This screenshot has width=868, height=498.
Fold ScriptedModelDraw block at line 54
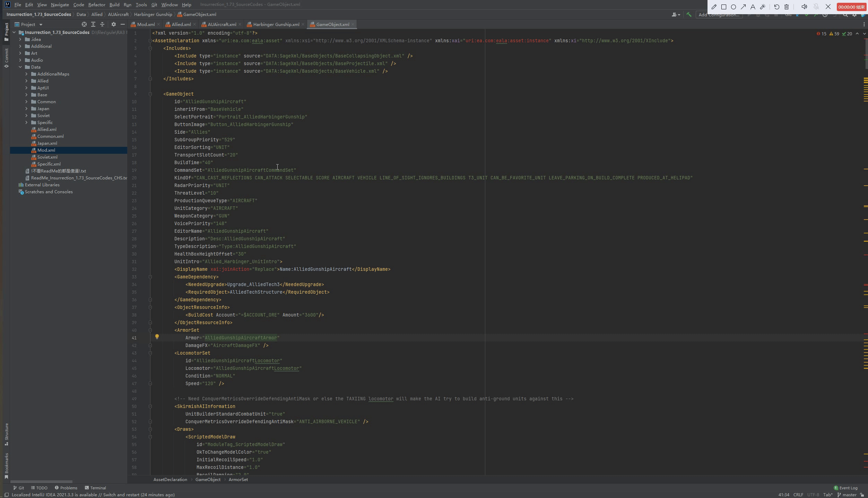click(150, 437)
